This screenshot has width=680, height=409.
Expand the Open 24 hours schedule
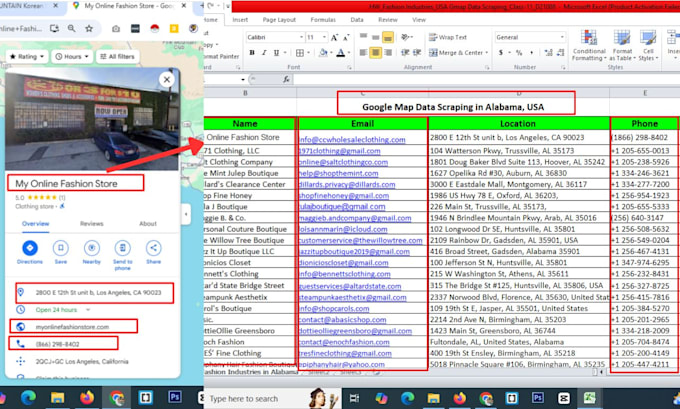coord(88,310)
